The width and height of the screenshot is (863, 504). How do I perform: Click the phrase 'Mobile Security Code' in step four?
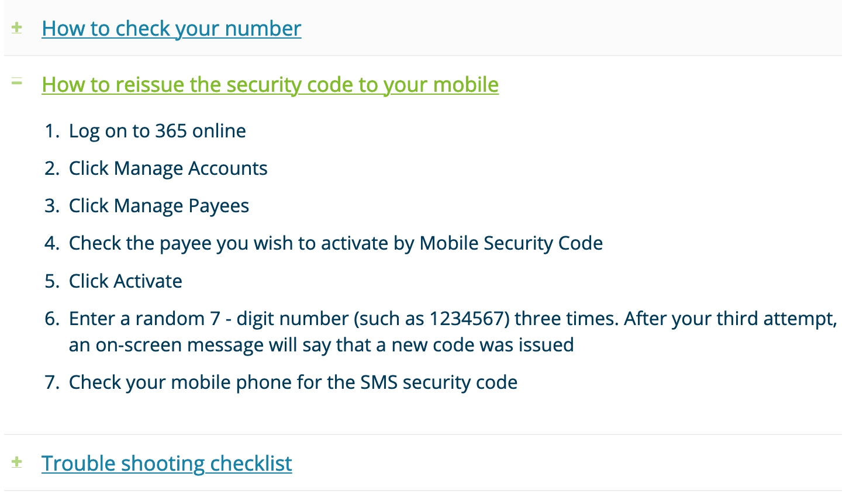pyautogui.click(x=511, y=243)
